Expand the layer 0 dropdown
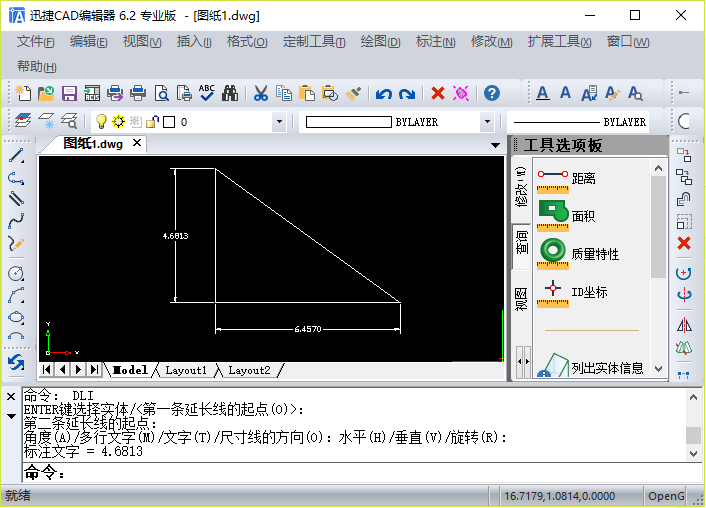Viewport: 706px width, 508px height. [279, 122]
